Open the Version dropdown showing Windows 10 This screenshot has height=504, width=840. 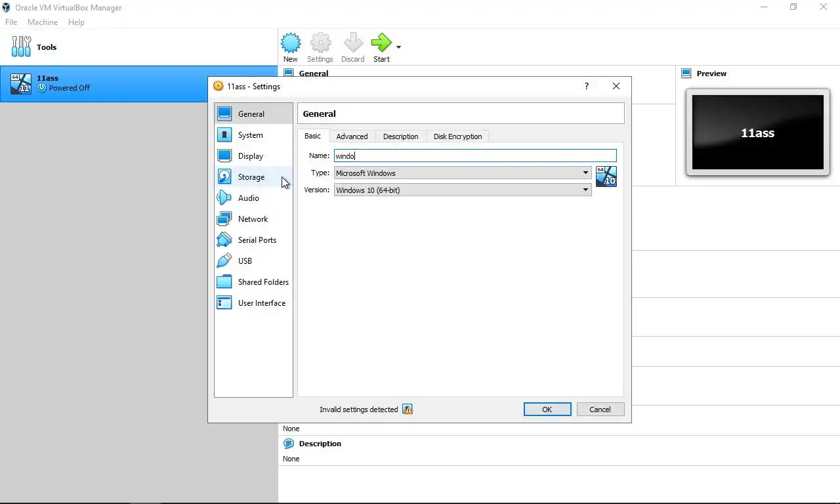tap(463, 190)
